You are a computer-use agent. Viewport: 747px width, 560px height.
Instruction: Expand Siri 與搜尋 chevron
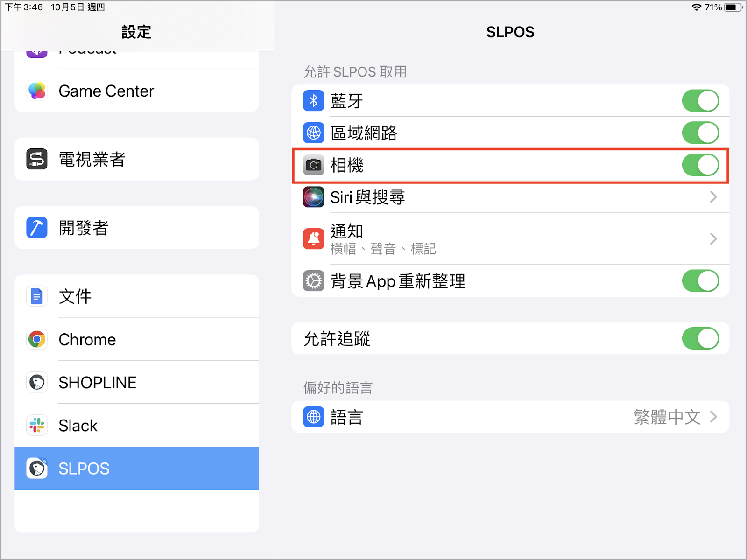(713, 197)
